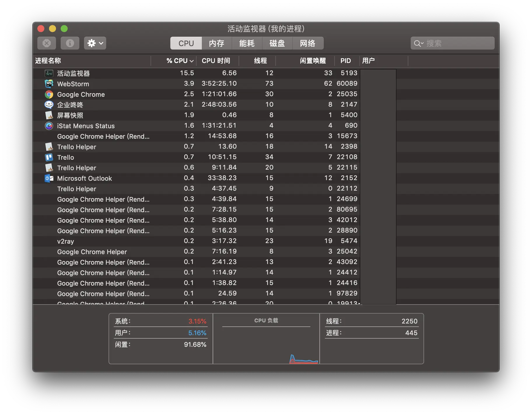The height and width of the screenshot is (415, 532).
Task: Switch to the CPU tab
Action: click(x=186, y=43)
